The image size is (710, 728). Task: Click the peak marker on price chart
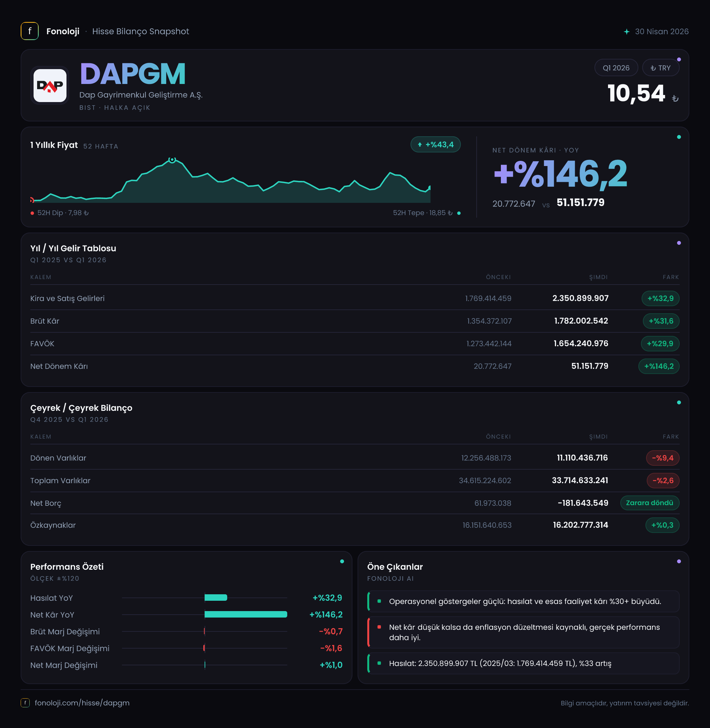click(172, 160)
